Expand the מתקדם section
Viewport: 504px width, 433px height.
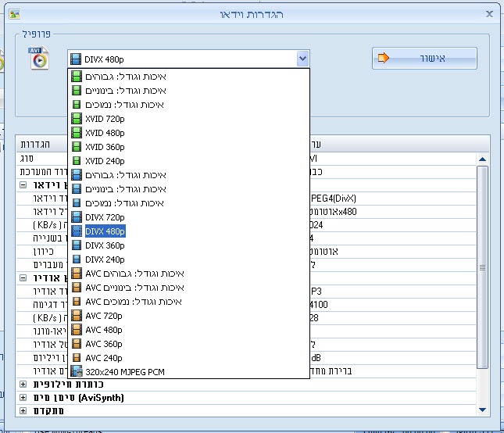tap(23, 411)
